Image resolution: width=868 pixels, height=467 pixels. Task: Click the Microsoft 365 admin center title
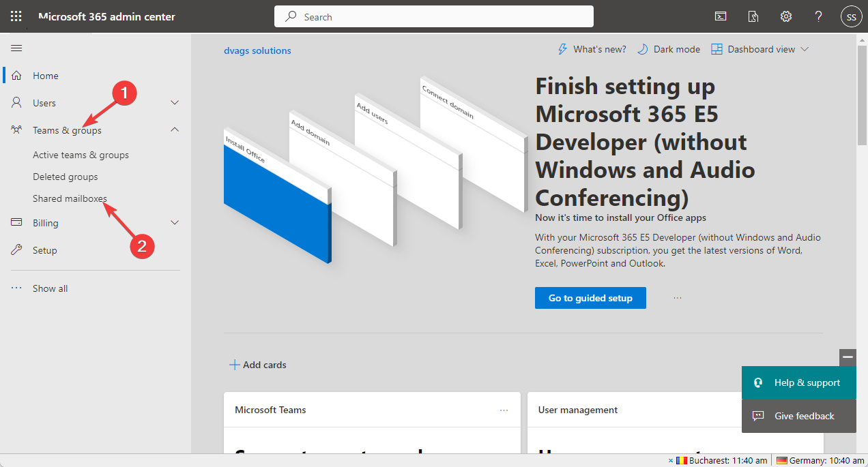(x=106, y=16)
